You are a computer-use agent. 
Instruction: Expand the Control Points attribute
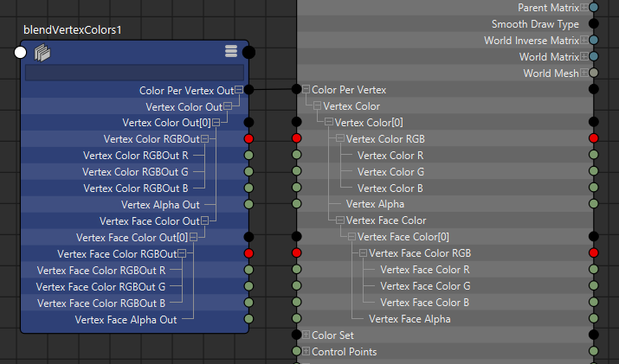[x=306, y=352]
